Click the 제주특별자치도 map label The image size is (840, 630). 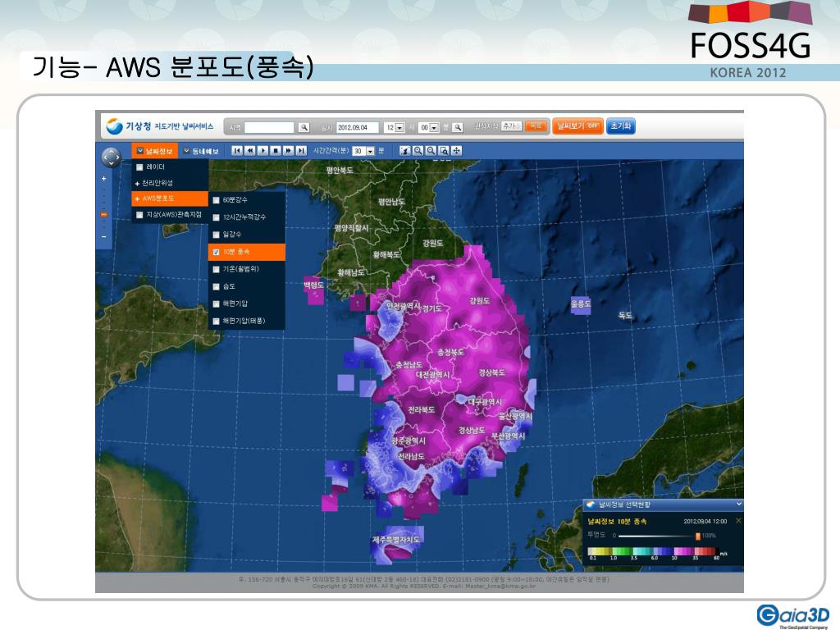click(x=396, y=539)
